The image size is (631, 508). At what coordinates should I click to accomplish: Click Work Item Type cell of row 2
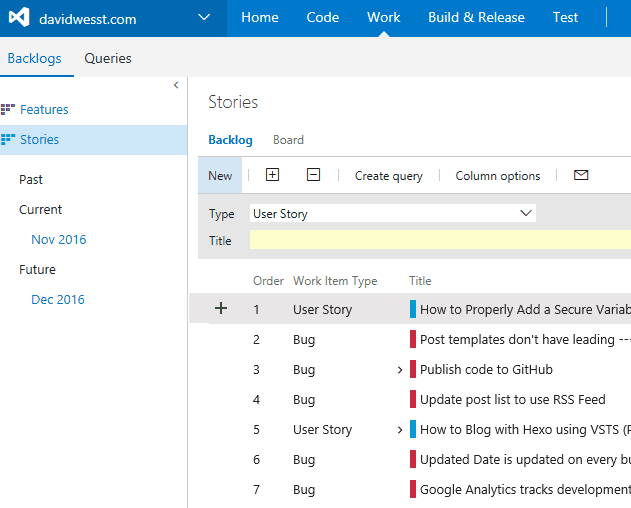304,340
